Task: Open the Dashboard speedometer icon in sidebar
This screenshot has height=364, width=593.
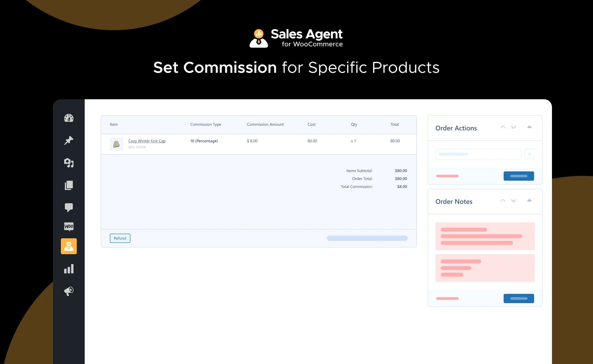Action: tap(68, 118)
